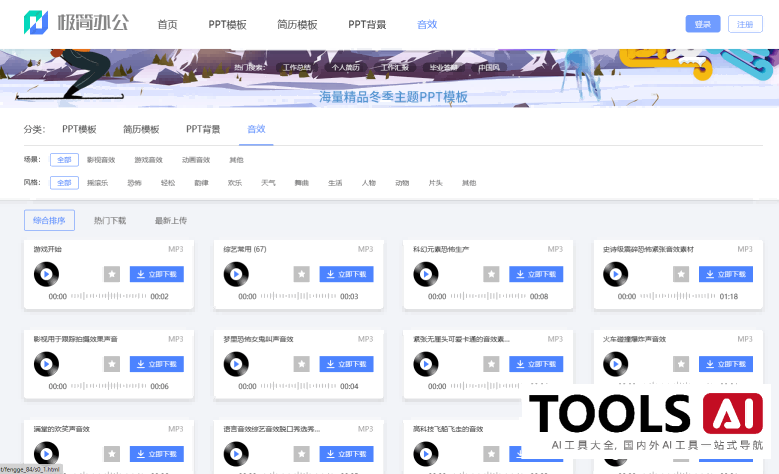The width and height of the screenshot is (779, 474).
Task: Choose the 恐怖 style filter
Action: [134, 183]
